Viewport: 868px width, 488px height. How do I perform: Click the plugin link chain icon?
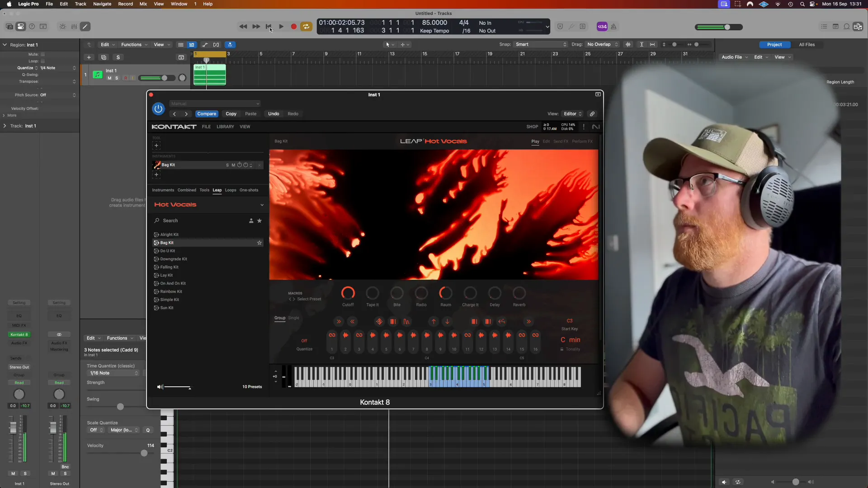[x=592, y=114]
